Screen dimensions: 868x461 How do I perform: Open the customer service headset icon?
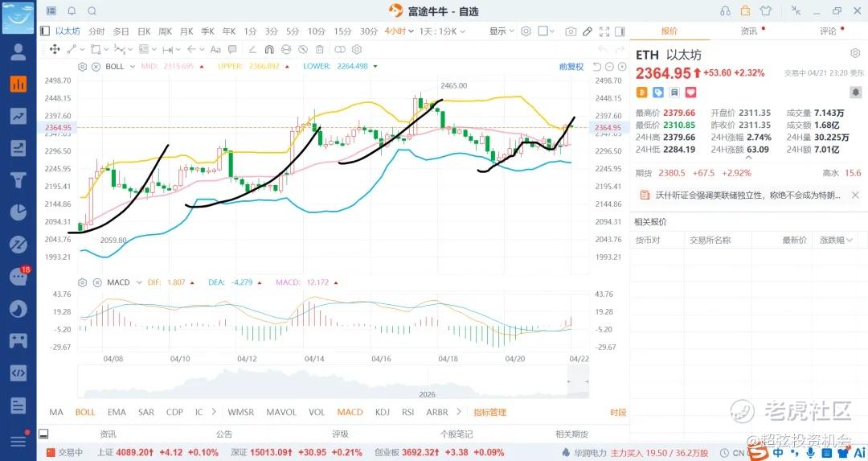(726, 11)
